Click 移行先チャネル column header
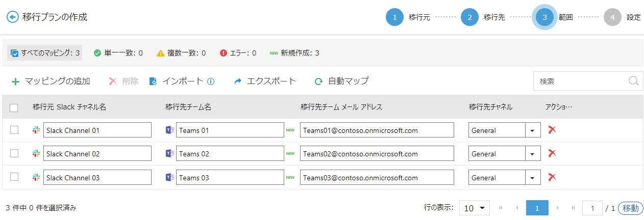Screen dimensions: 644x220 click(490, 107)
